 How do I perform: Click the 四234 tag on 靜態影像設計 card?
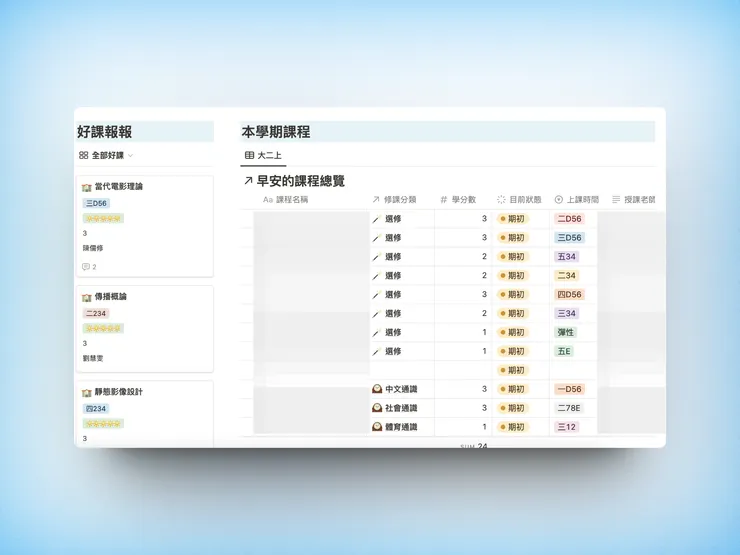point(96,409)
